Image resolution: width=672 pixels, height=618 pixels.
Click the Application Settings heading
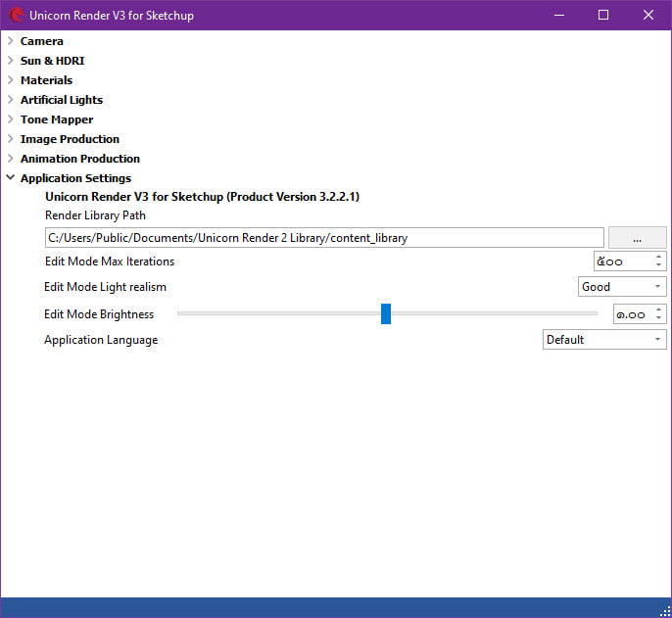[75, 178]
